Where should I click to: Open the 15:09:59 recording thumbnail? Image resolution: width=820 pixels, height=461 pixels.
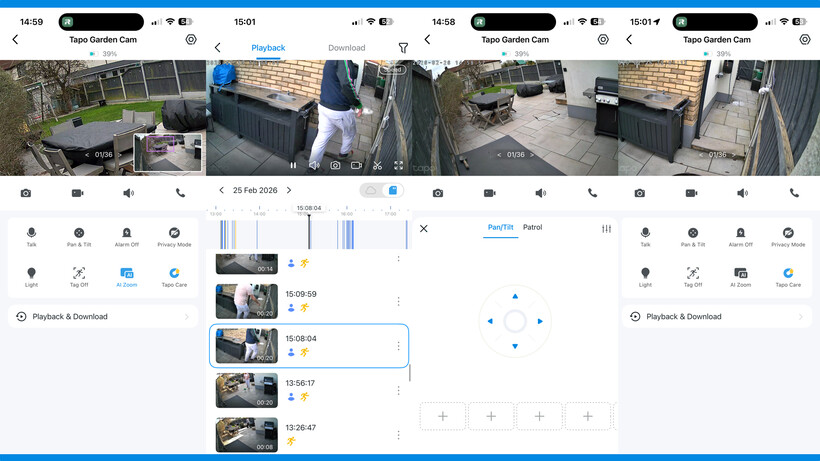[247, 301]
